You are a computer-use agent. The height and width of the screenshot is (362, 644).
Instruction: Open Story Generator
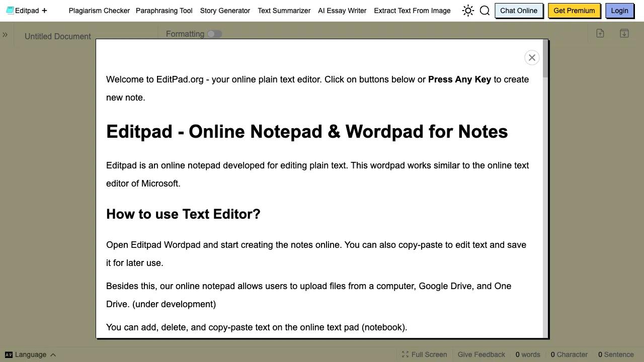click(225, 11)
